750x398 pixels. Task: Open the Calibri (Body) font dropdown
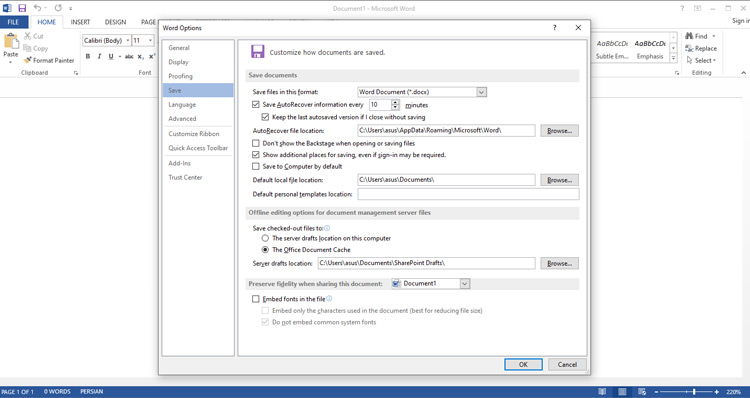pyautogui.click(x=128, y=41)
